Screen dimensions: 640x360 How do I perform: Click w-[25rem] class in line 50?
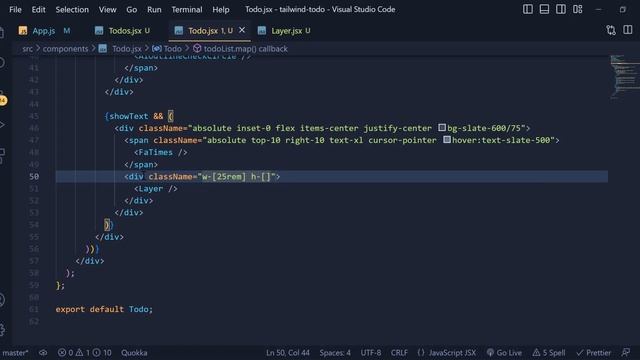224,176
